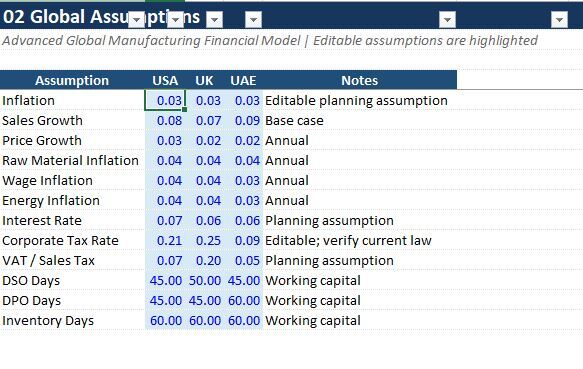Viewport: 583px width, 369px height.
Task: Open the third filter dropdown arrow
Action: (215, 20)
